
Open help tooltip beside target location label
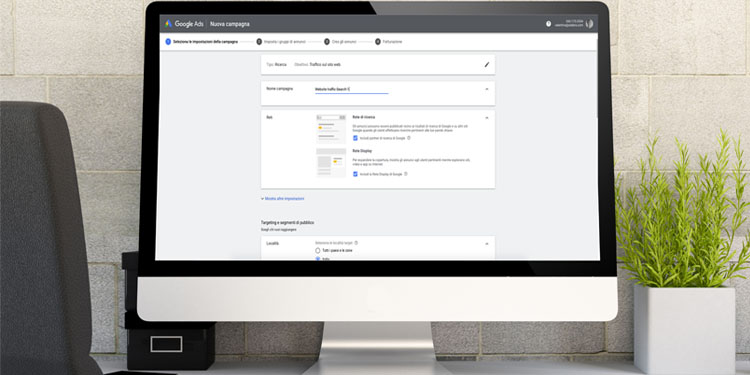pyautogui.click(x=356, y=243)
